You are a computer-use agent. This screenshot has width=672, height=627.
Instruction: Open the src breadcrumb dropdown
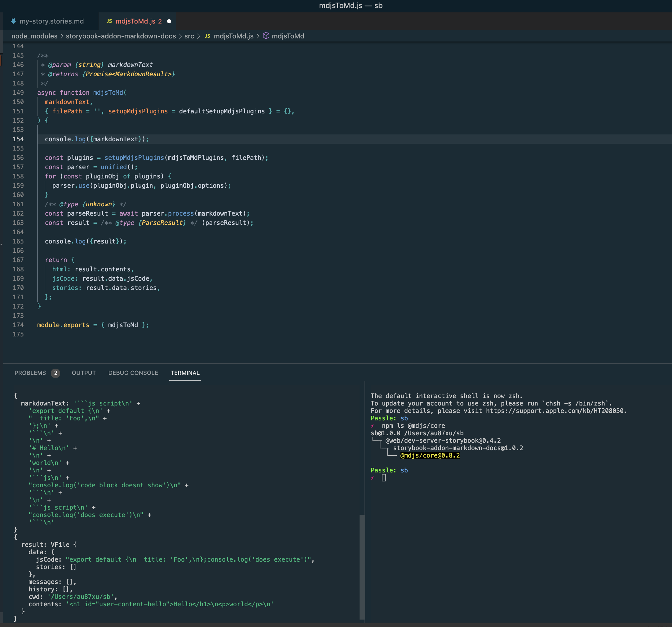[x=189, y=36]
